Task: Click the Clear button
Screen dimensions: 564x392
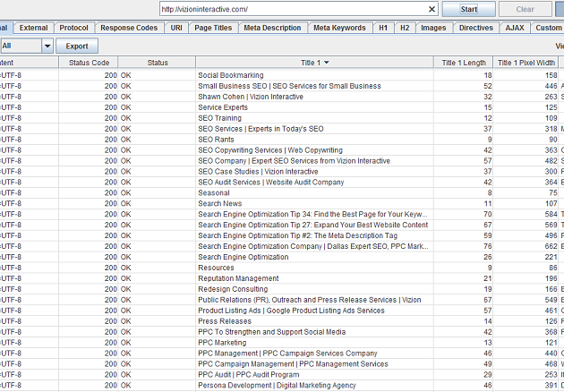Action: 526,9
